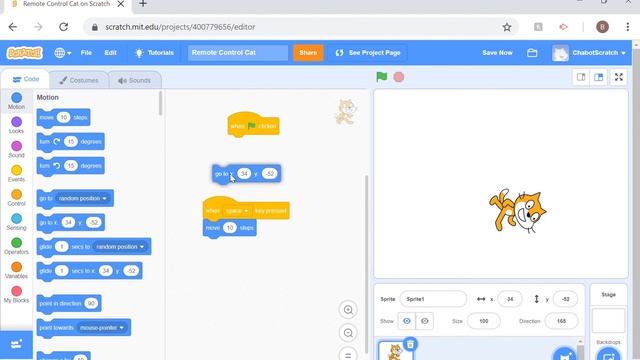
Task: Delete Sprite1 with the trash icon
Action: pos(410,344)
